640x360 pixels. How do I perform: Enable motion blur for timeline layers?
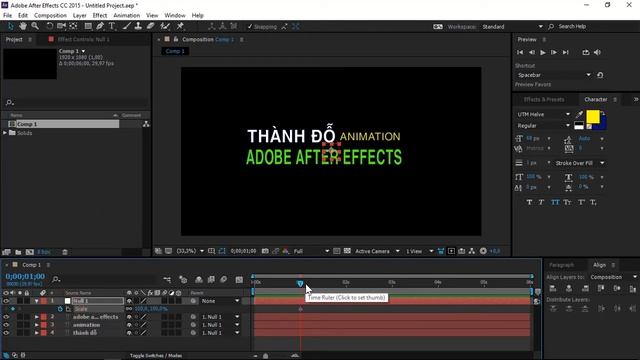pos(224,279)
